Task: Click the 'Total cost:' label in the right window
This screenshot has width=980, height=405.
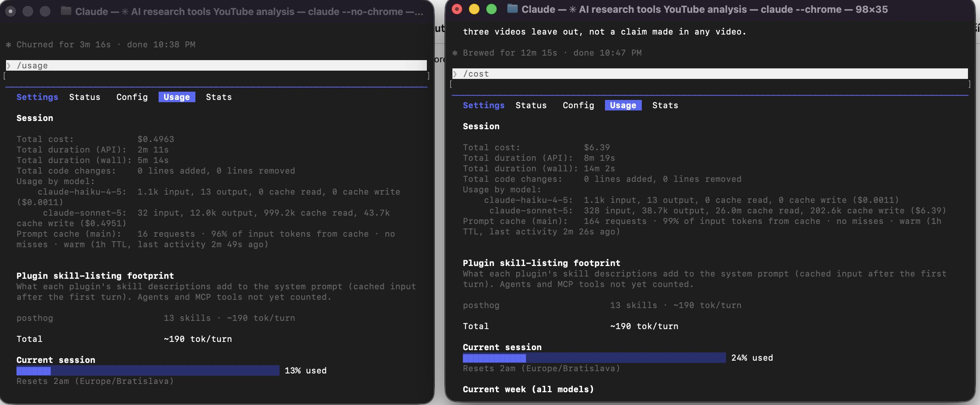Action: coord(491,148)
